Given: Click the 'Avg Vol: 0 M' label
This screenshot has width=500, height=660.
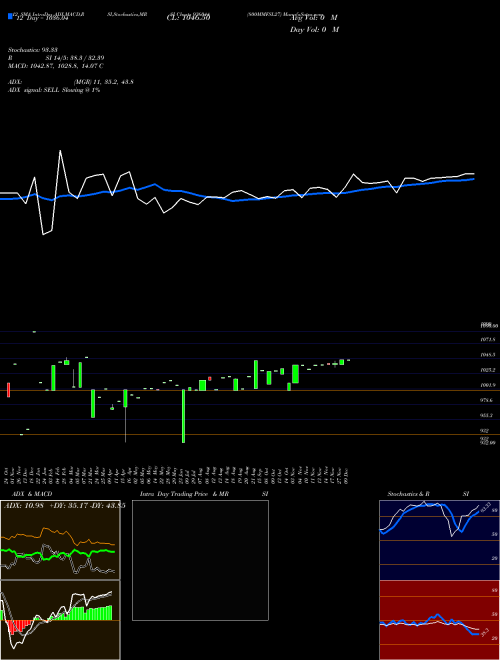Looking at the screenshot, I should (314, 18).
